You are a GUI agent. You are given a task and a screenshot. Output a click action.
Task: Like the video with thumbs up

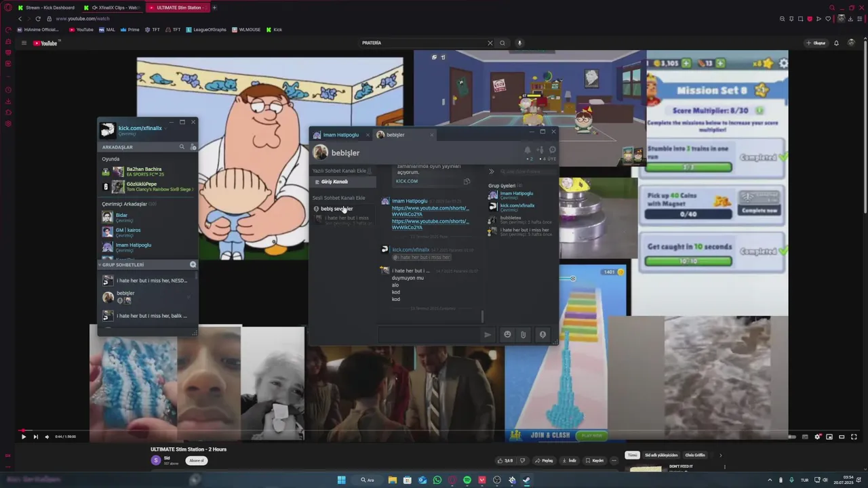[505, 460]
